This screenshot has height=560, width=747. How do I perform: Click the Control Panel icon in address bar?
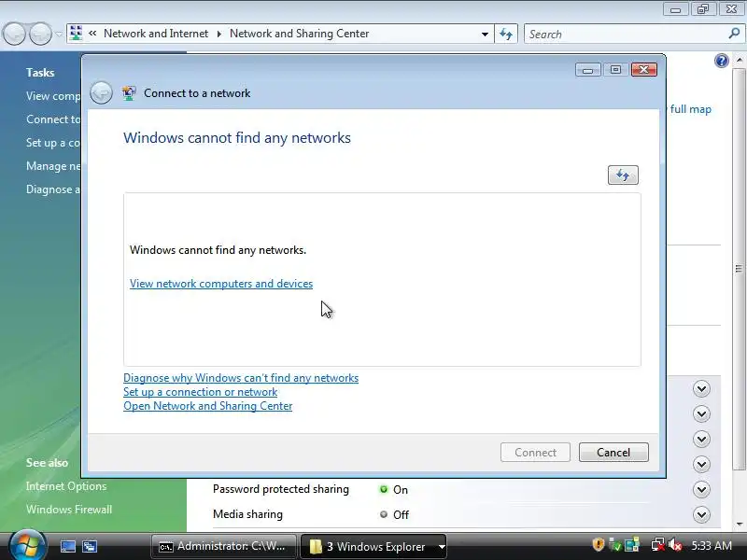pyautogui.click(x=76, y=34)
